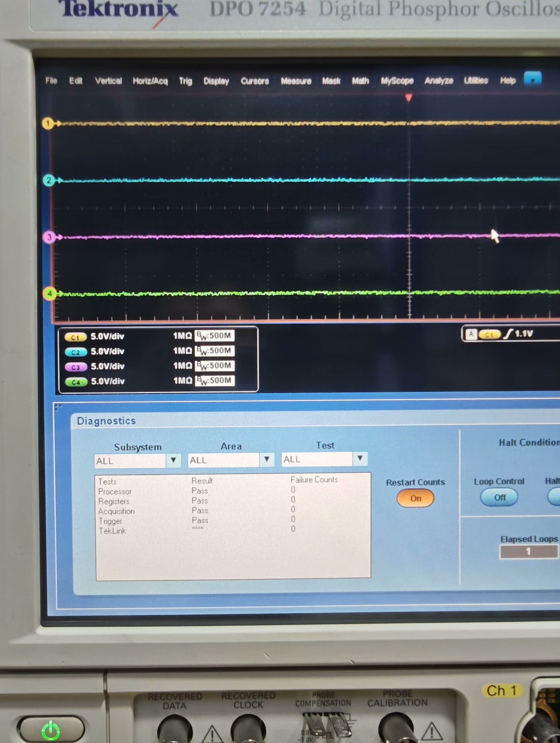Click C2 1MΩ termination readout
This screenshot has height=743, width=560.
pos(183,351)
